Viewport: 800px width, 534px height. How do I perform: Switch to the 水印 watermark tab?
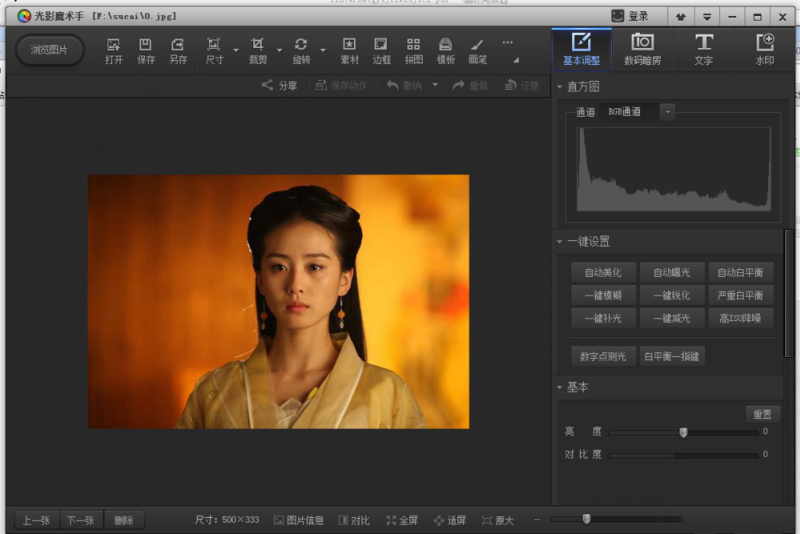tap(765, 49)
